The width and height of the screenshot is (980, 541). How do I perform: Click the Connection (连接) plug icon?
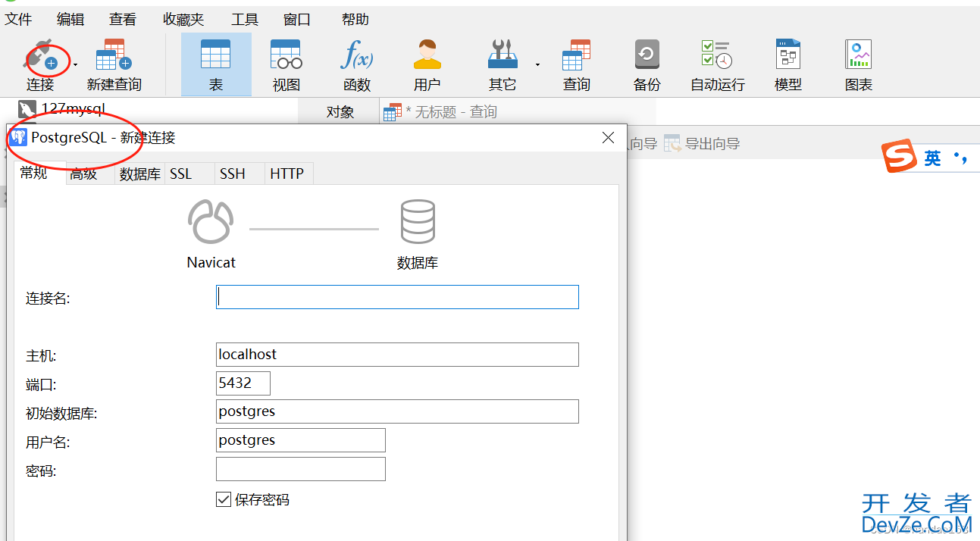tap(40, 56)
